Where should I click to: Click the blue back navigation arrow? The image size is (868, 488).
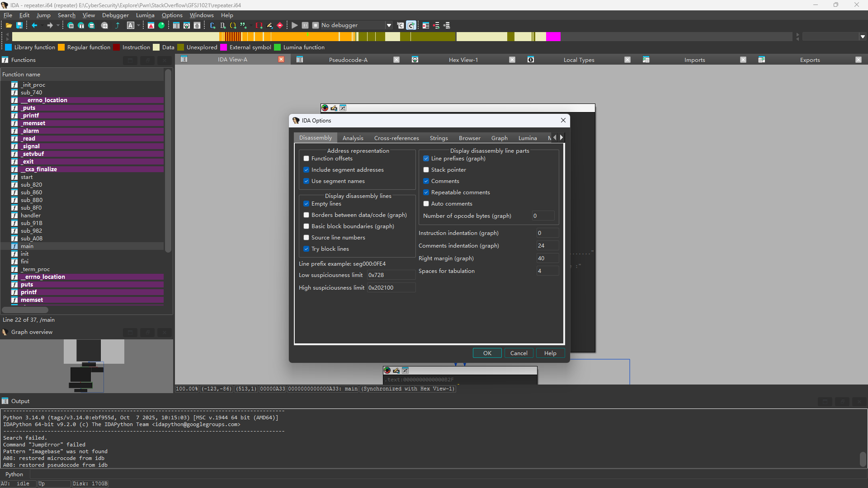click(34, 26)
